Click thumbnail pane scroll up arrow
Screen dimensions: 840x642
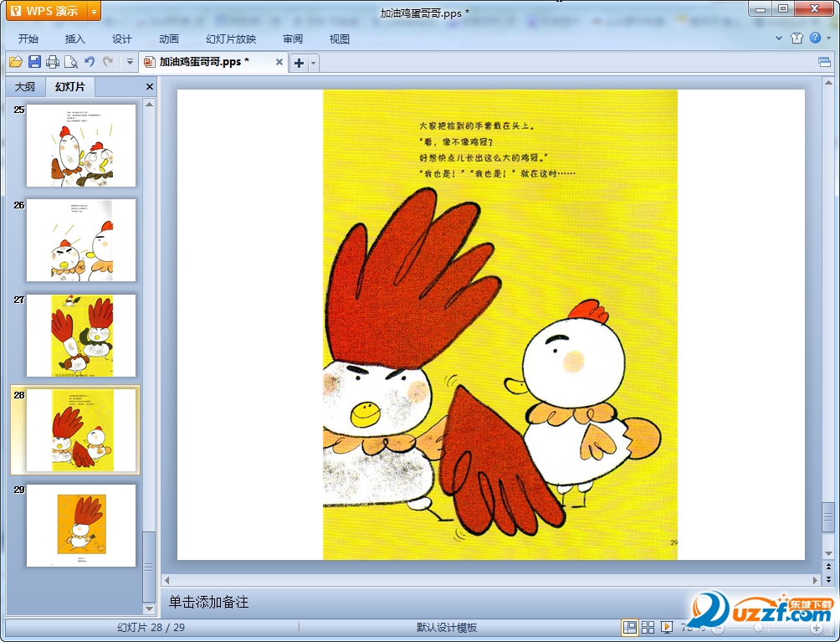(x=149, y=105)
